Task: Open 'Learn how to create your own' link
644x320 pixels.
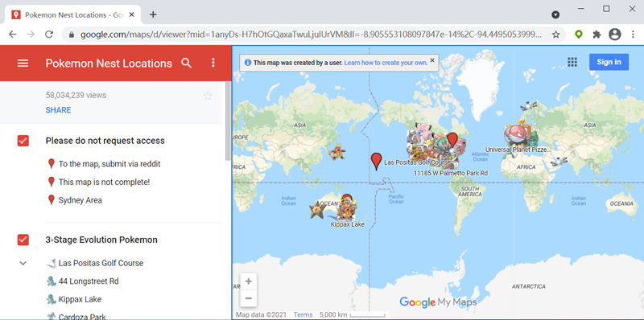Action: (386, 63)
